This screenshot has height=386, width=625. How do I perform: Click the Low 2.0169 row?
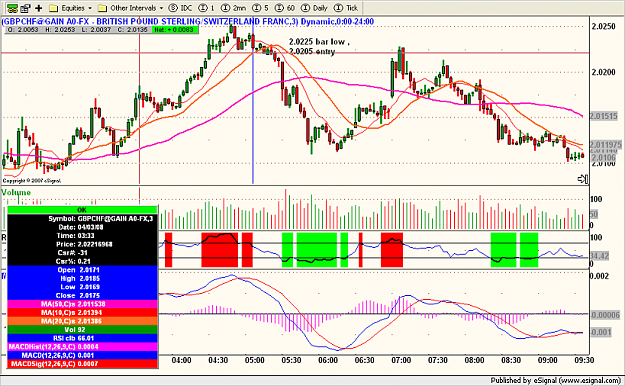(82, 287)
